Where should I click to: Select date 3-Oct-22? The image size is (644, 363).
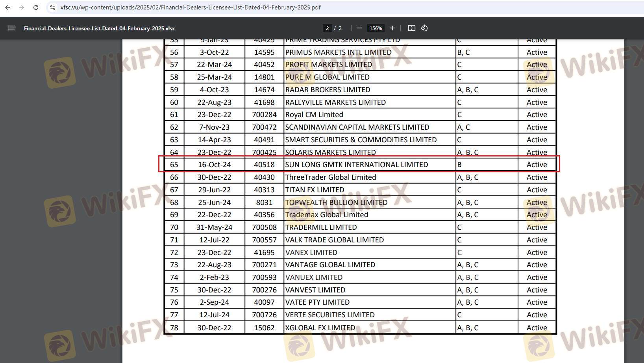[x=214, y=52]
